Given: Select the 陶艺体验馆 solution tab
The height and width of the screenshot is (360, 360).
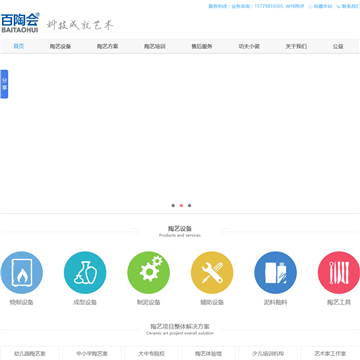Looking at the screenshot, I should click(209, 353).
